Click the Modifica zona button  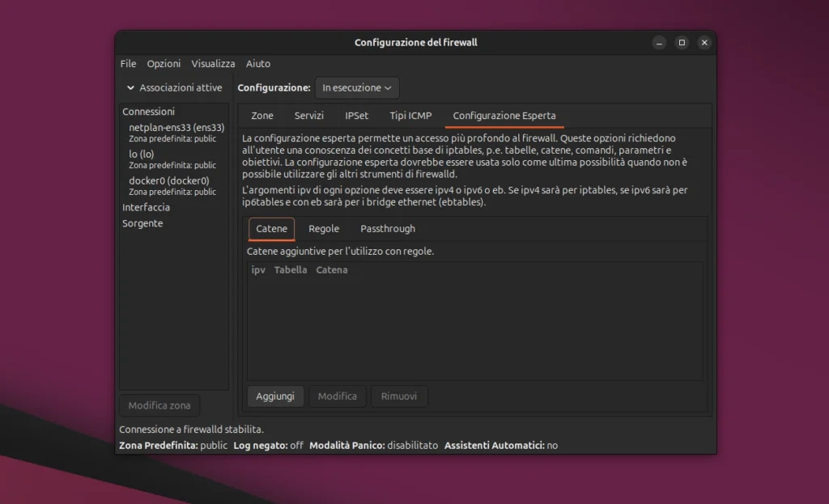(x=159, y=405)
